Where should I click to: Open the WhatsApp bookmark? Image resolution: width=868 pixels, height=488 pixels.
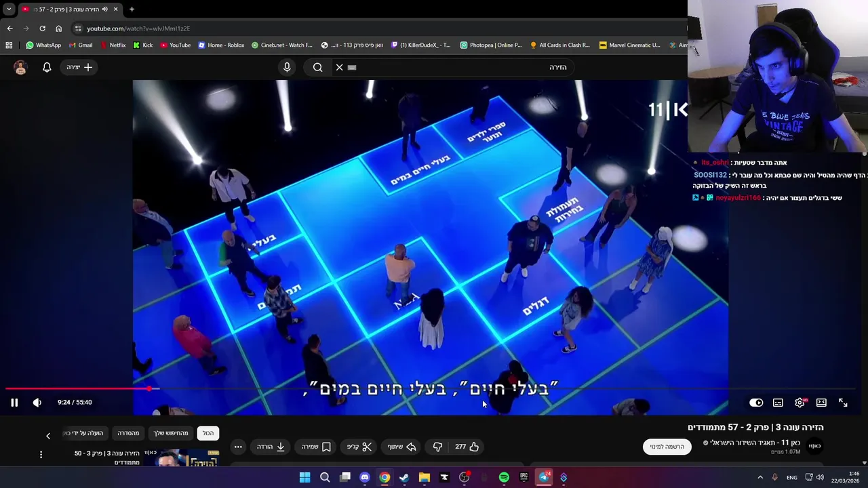[43, 45]
